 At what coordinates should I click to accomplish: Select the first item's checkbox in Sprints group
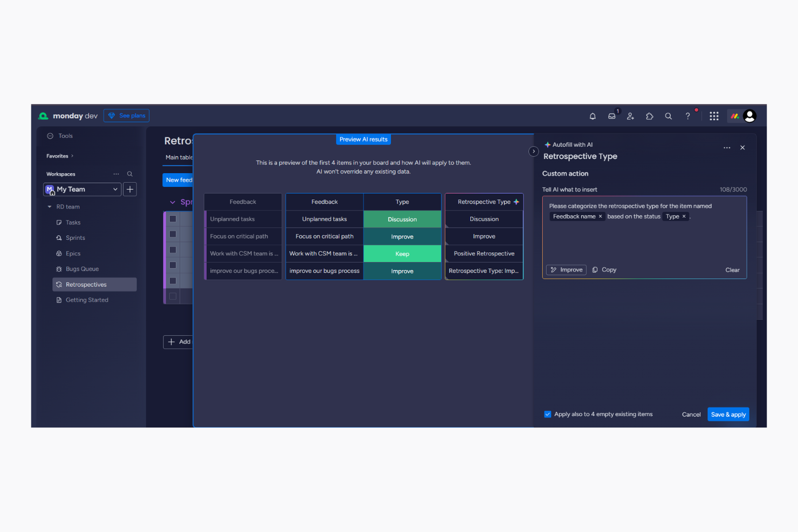coord(173,218)
